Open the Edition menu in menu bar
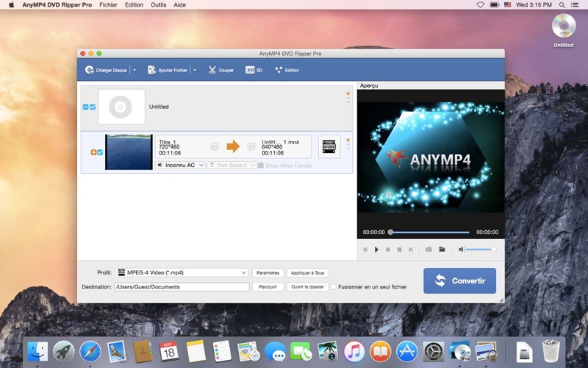This screenshot has width=588, height=368. [134, 5]
